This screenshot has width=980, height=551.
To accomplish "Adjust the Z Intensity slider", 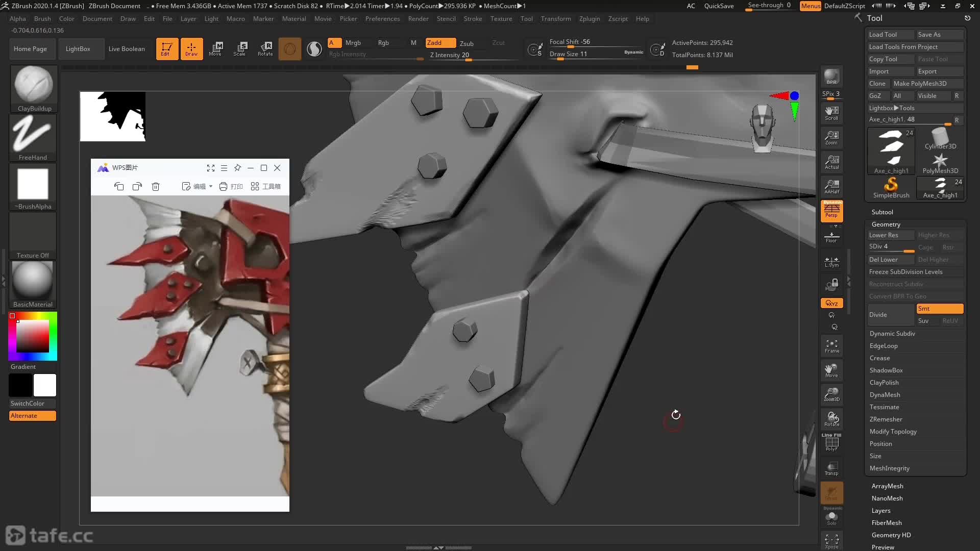I will 473,55.
